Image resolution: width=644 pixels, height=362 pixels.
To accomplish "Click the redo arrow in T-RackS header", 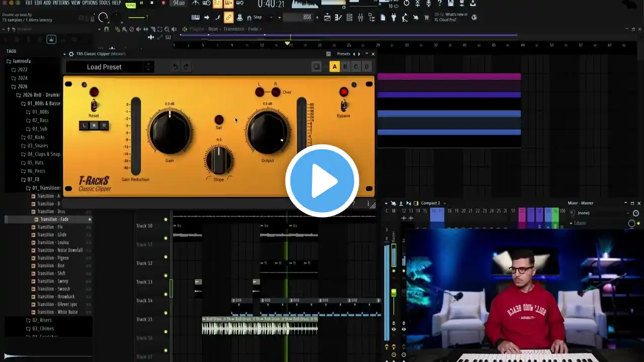I will pyautogui.click(x=186, y=67).
